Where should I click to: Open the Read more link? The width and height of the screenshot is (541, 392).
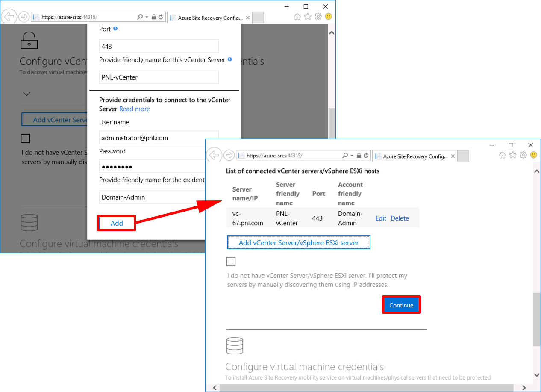(x=135, y=109)
